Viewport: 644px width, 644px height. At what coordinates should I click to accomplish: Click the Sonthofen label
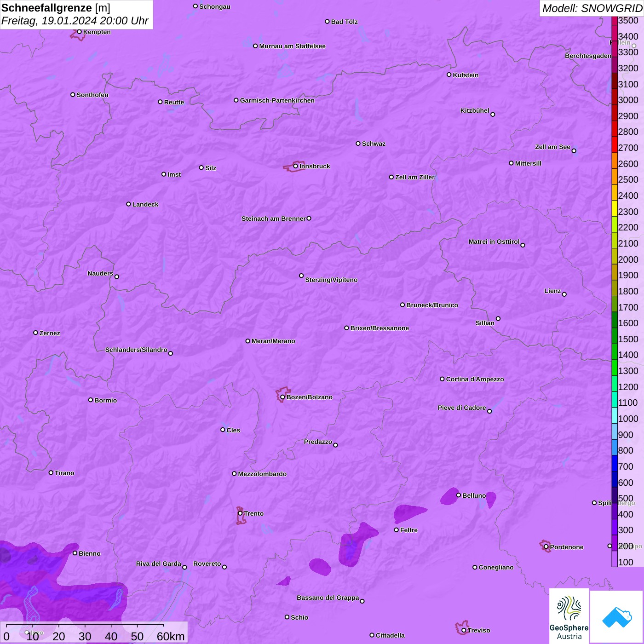(92, 95)
